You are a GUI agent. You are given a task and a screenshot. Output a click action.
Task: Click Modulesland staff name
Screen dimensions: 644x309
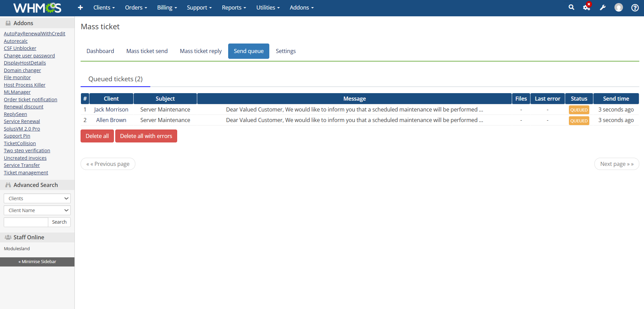pyautogui.click(x=17, y=249)
